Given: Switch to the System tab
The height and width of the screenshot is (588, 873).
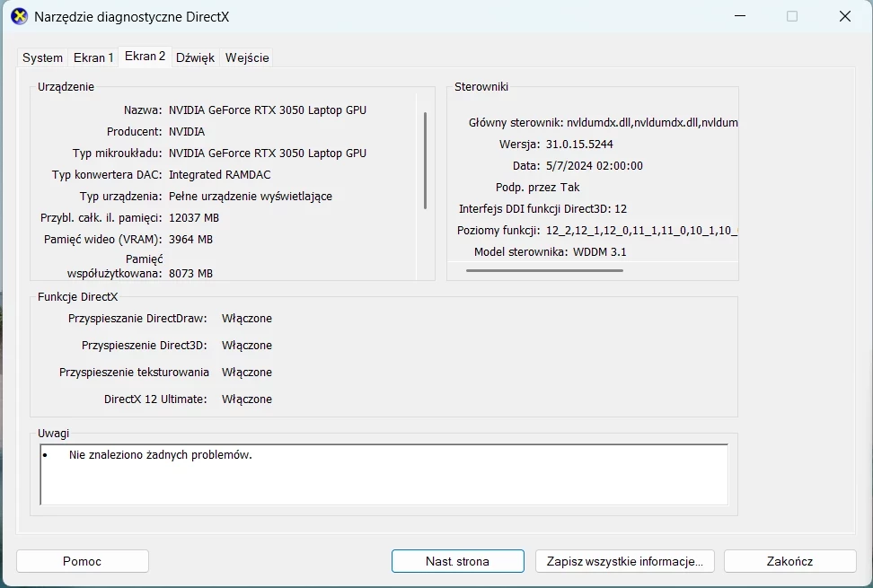Looking at the screenshot, I should click(x=42, y=57).
